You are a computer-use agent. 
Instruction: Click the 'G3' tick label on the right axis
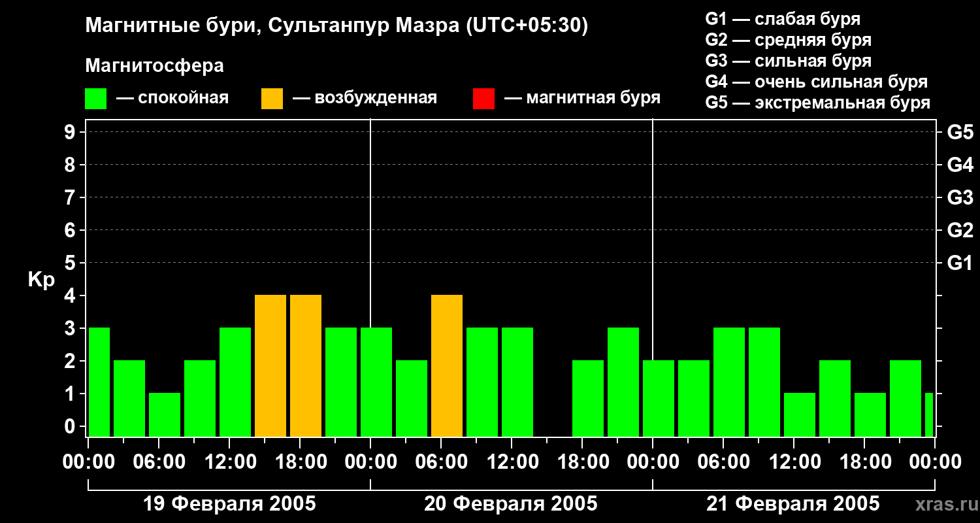coord(960,197)
